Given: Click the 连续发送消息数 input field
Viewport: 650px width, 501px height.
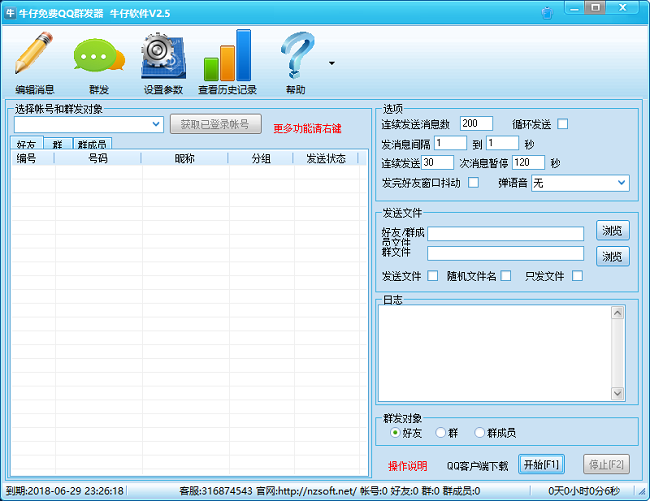Looking at the screenshot, I should click(476, 124).
